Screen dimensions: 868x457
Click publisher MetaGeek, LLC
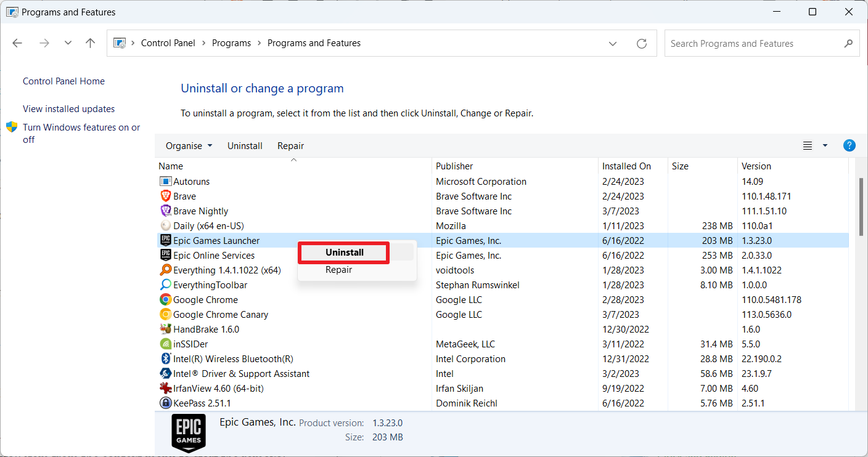465,344
